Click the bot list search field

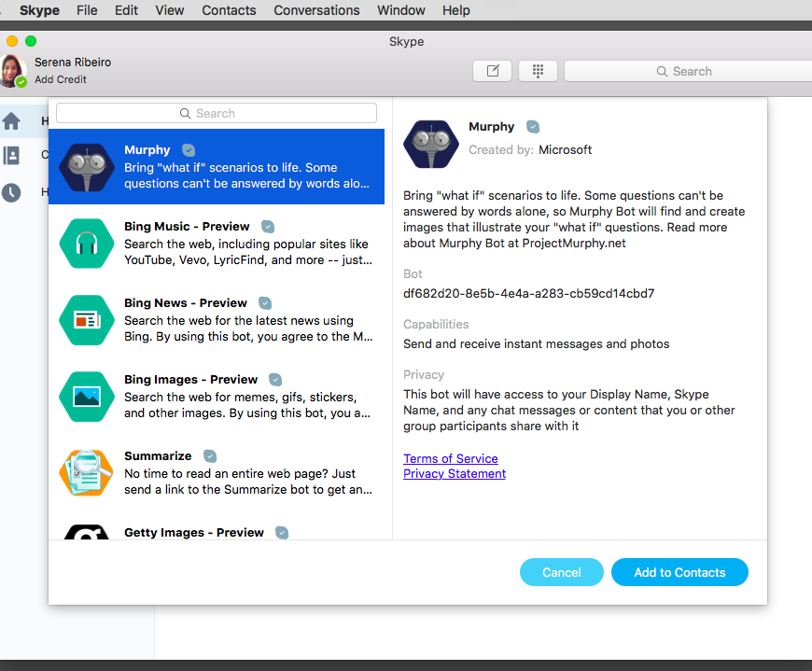tap(217, 113)
